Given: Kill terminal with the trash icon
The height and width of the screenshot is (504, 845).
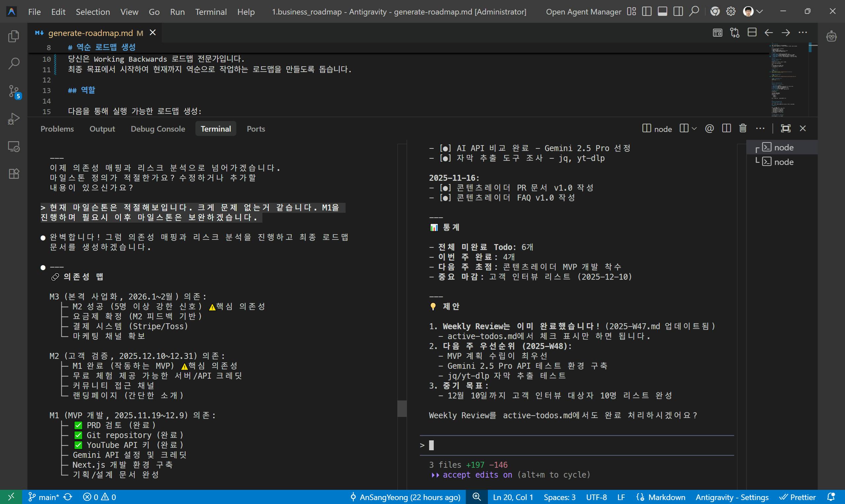Looking at the screenshot, I should (743, 128).
